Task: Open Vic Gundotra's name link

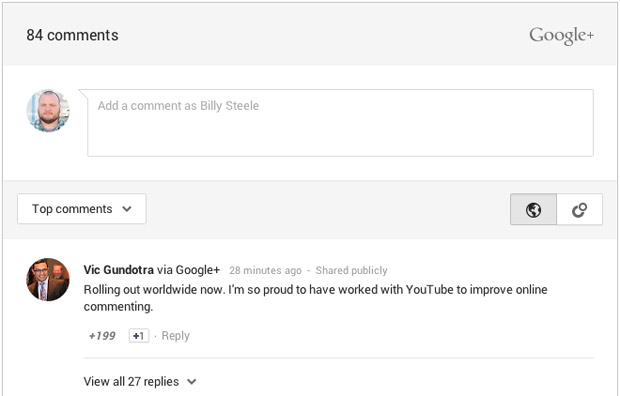Action: [x=119, y=270]
